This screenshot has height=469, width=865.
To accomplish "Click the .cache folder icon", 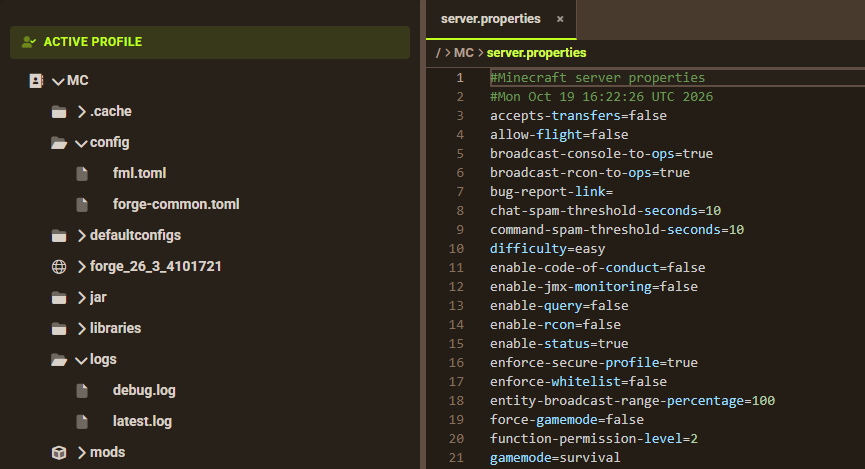I will click(59, 112).
